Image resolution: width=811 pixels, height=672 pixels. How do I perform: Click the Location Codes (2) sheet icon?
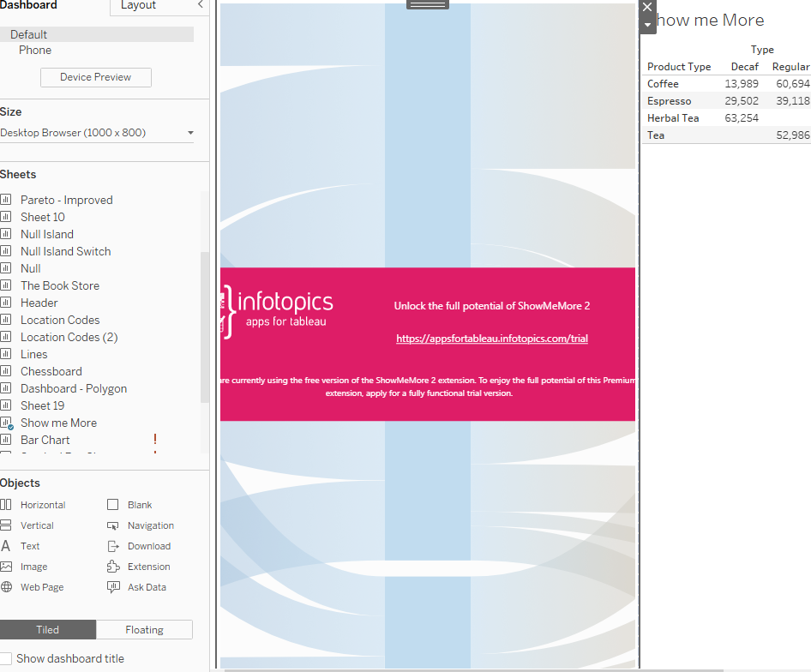(x=6, y=337)
